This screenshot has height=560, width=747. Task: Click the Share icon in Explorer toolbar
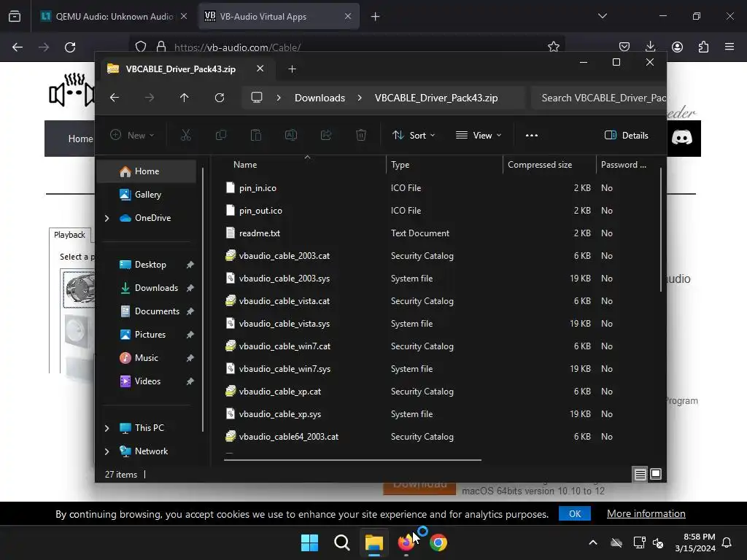click(x=326, y=135)
